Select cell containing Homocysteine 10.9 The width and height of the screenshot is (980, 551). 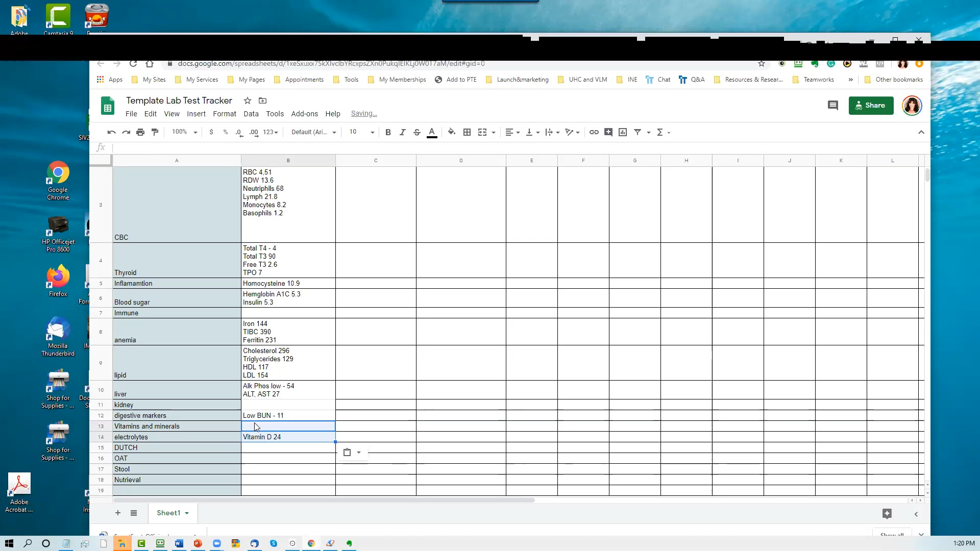288,283
